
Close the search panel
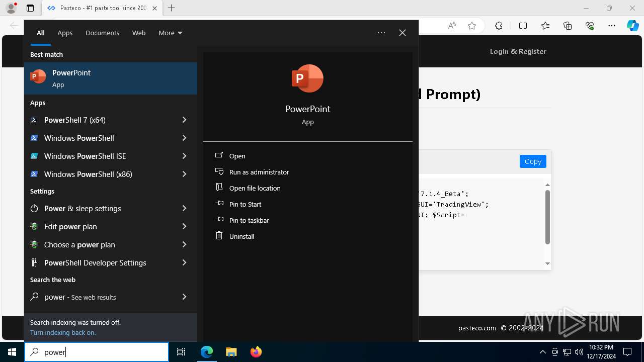click(x=403, y=33)
